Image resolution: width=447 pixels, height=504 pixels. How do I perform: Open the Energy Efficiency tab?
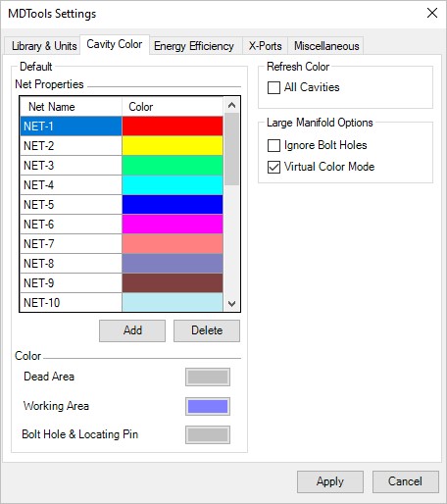pyautogui.click(x=193, y=46)
